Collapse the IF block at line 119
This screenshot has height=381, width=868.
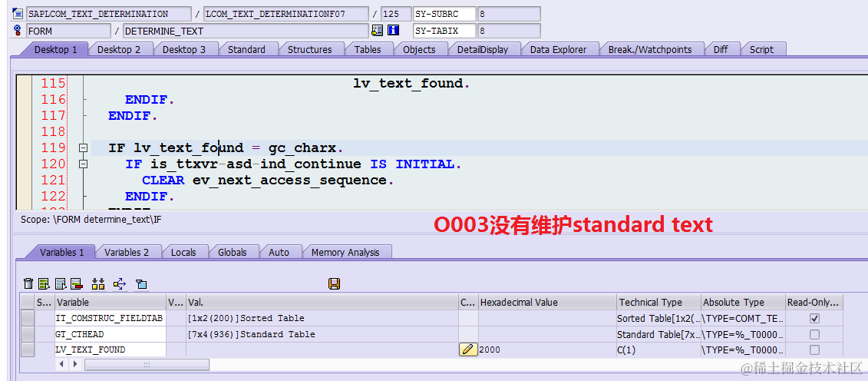coord(84,147)
